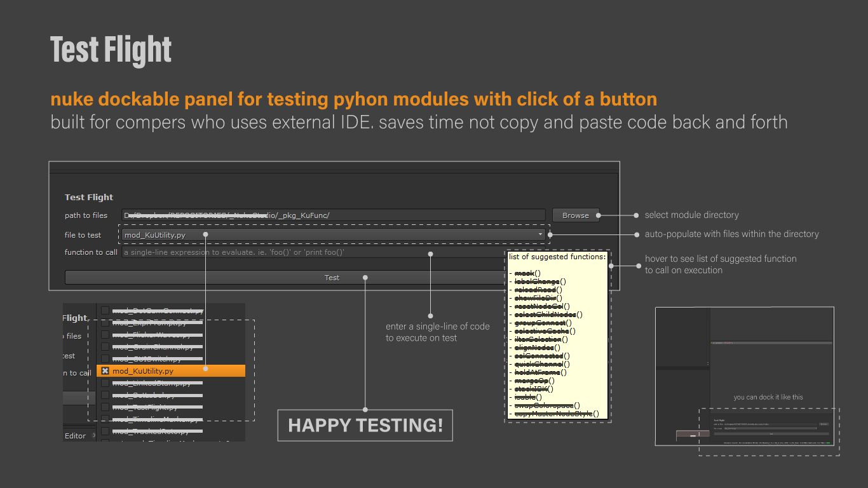Check the mod_LinkedStamp.py checkbox

(105, 383)
